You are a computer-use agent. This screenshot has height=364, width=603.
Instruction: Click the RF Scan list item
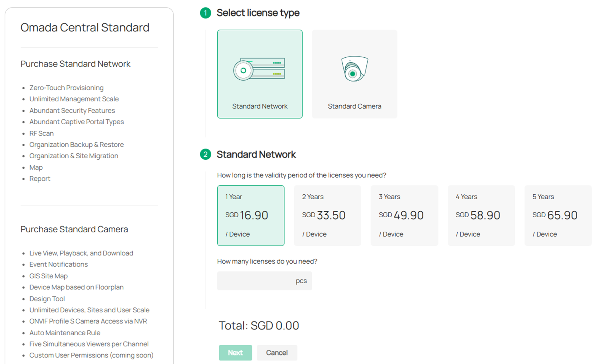[41, 133]
